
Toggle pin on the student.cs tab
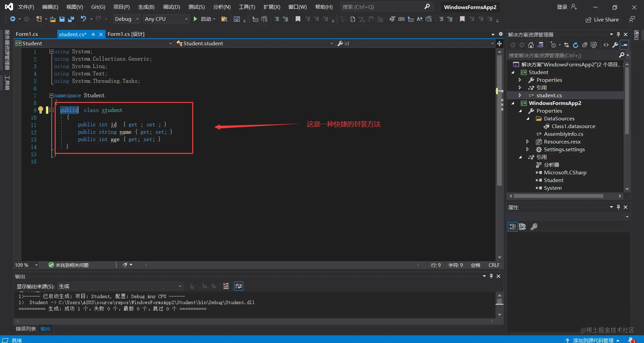click(x=93, y=34)
